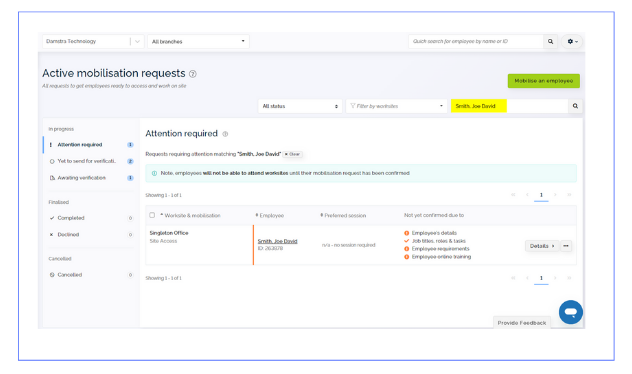Select Cancelled in sidebar

[91, 275]
